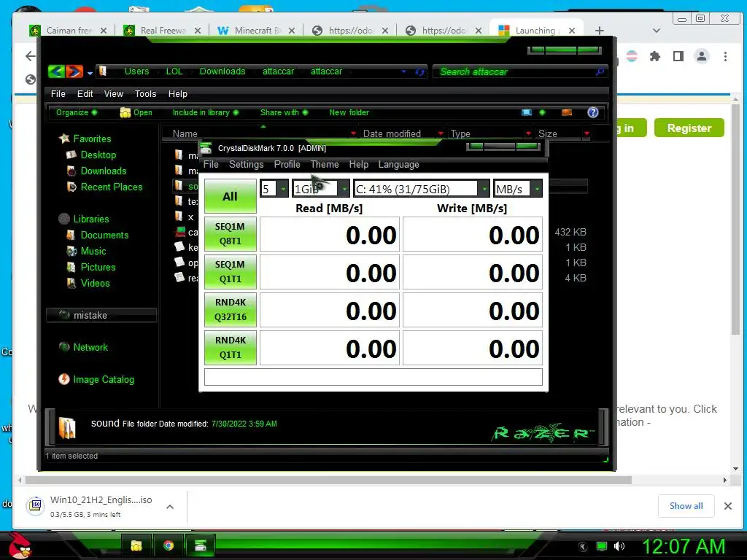Viewport: 747px width, 560px height.
Task: Open a new Chrome tab
Action: 600,31
